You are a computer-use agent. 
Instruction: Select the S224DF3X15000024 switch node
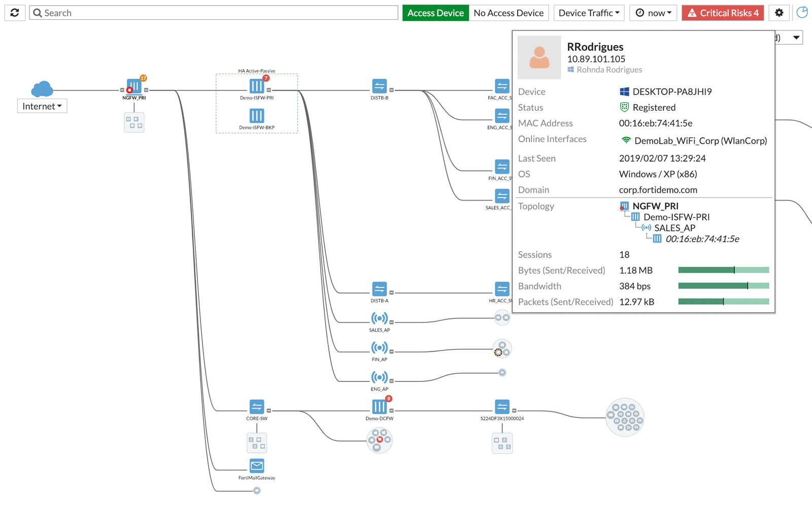502,407
